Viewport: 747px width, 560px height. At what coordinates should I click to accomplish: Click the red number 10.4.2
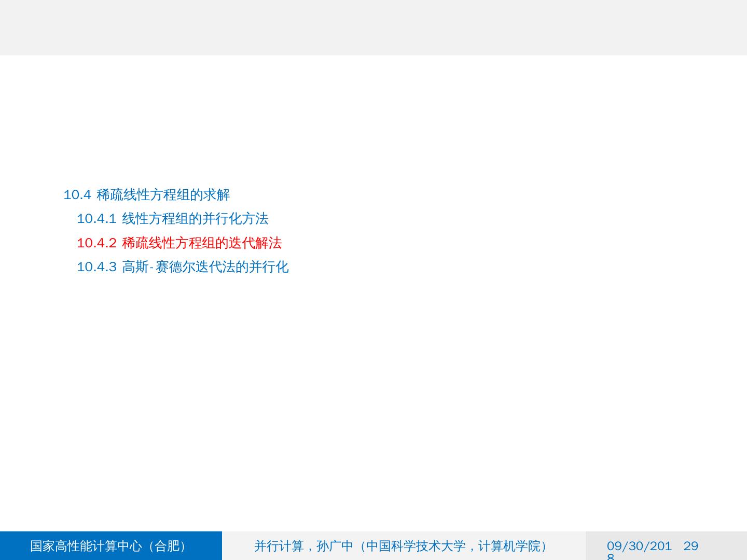[x=96, y=243]
